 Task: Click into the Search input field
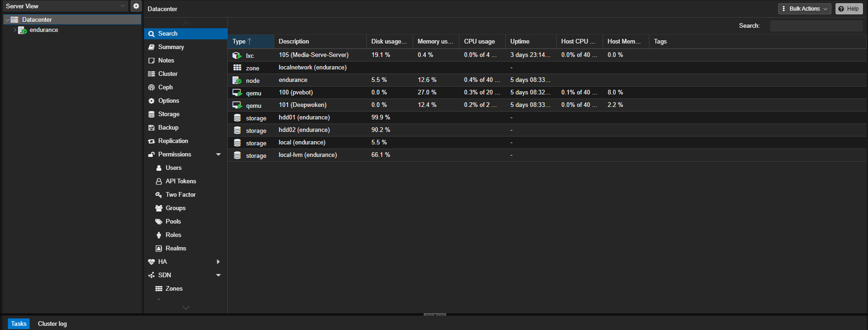click(816, 26)
